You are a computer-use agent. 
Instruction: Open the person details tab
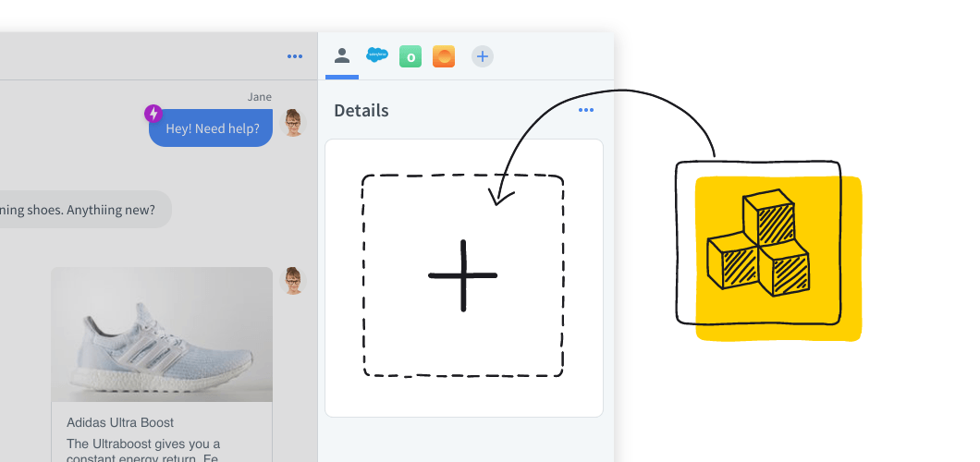click(342, 56)
